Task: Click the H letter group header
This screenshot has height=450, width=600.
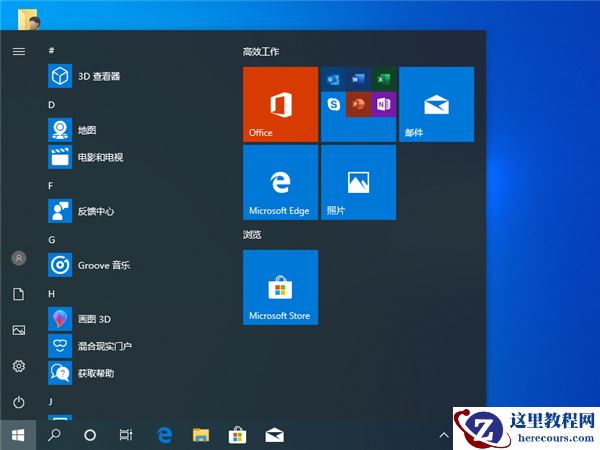Action: pos(51,293)
